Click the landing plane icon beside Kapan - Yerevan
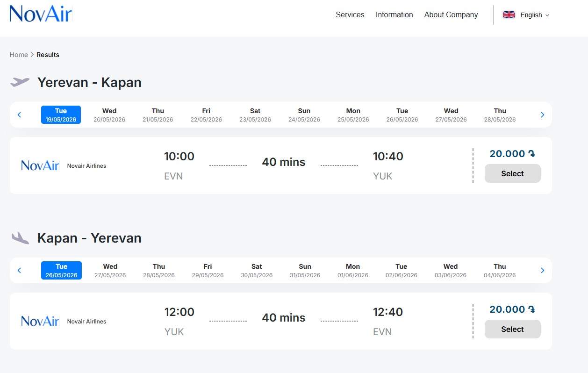 (x=20, y=238)
